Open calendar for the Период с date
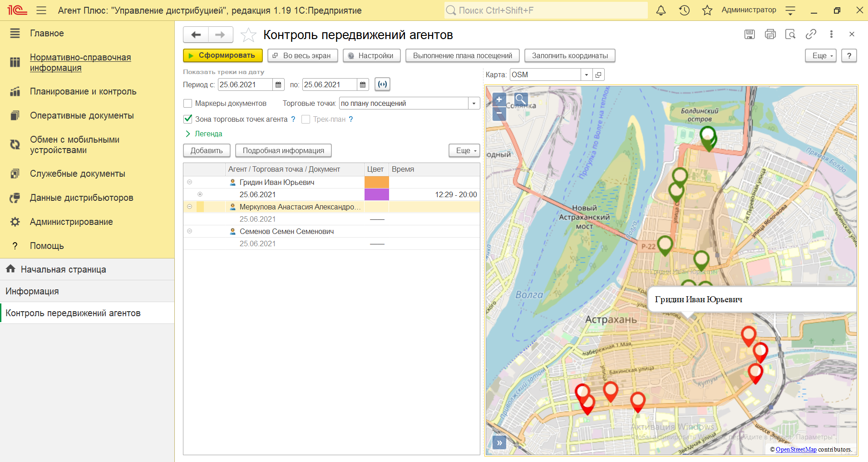 tap(278, 85)
